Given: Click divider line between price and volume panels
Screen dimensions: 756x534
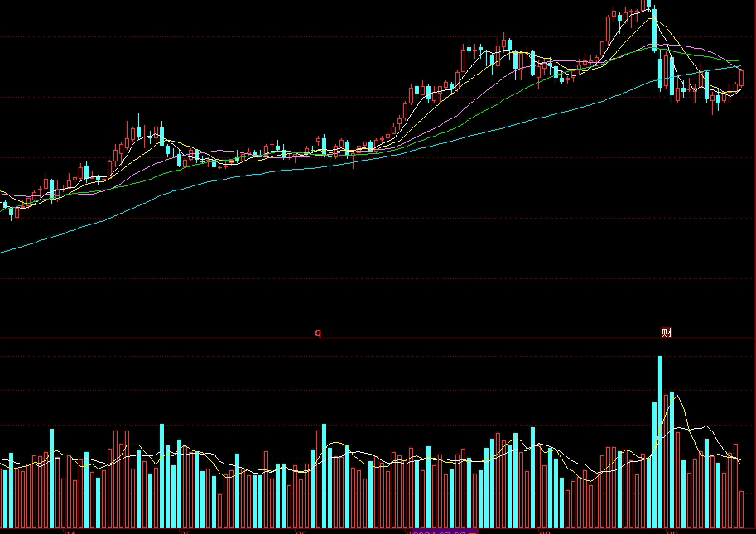Looking at the screenshot, I should [376, 339].
